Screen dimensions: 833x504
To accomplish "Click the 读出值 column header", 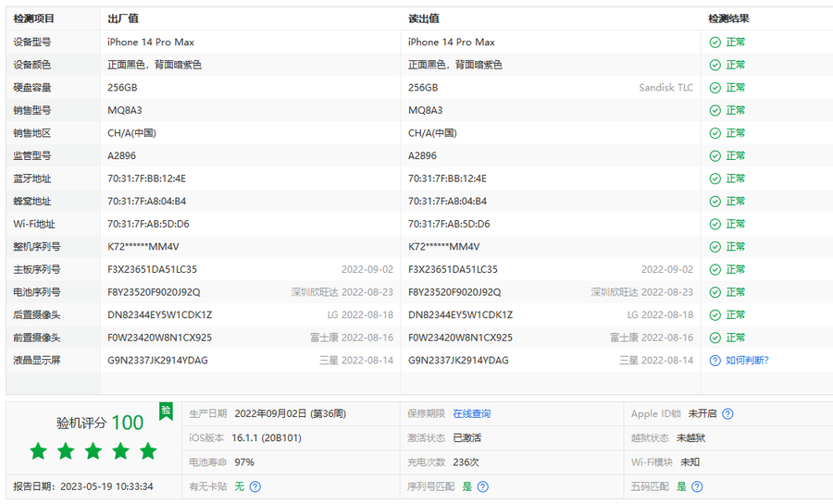I will pos(423,18).
